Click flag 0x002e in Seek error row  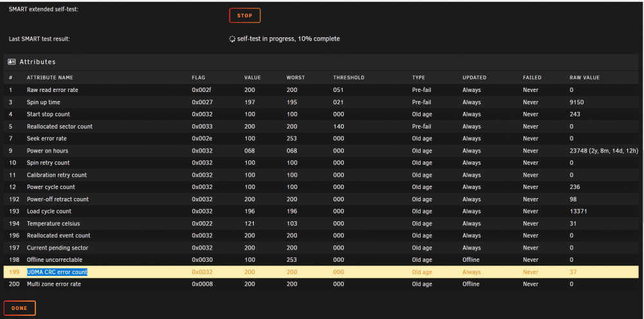(202, 138)
